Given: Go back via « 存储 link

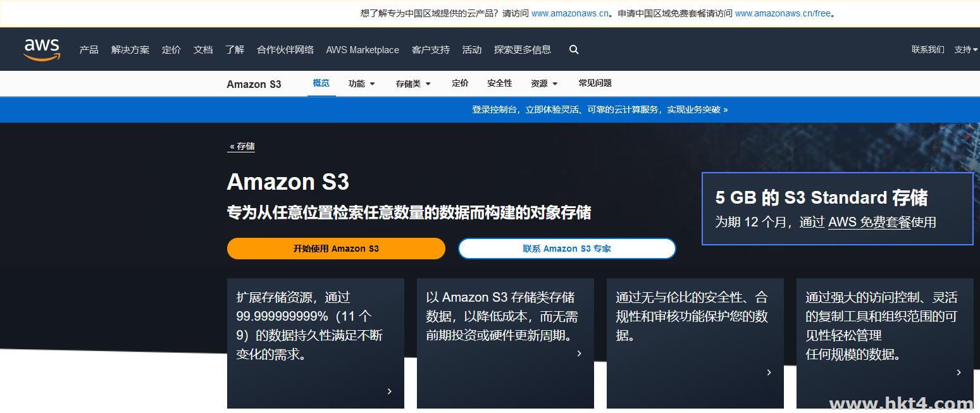Looking at the screenshot, I should coord(242,146).
